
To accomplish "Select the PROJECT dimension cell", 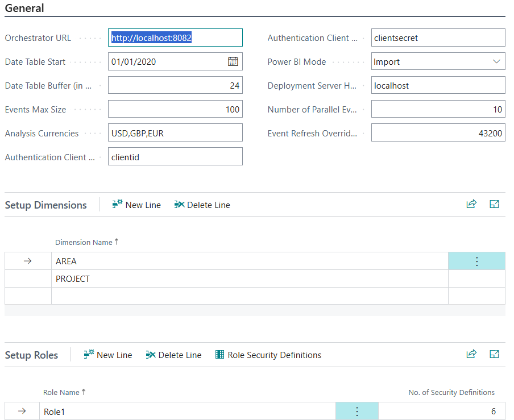I will pos(250,279).
